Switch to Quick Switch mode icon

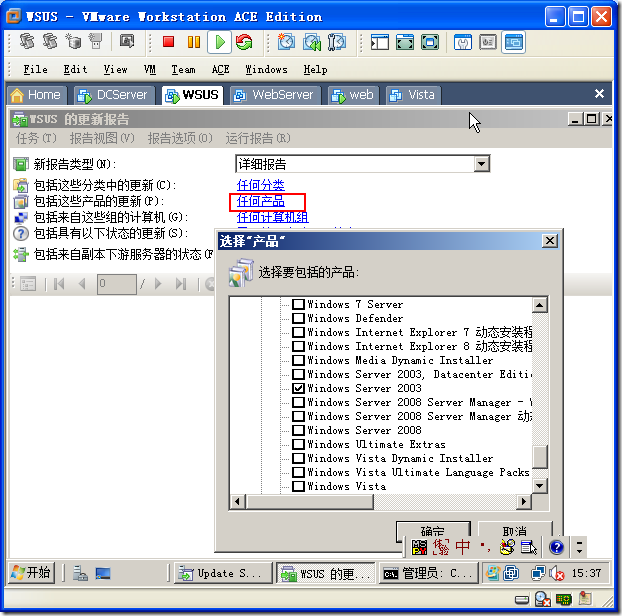coord(405,42)
